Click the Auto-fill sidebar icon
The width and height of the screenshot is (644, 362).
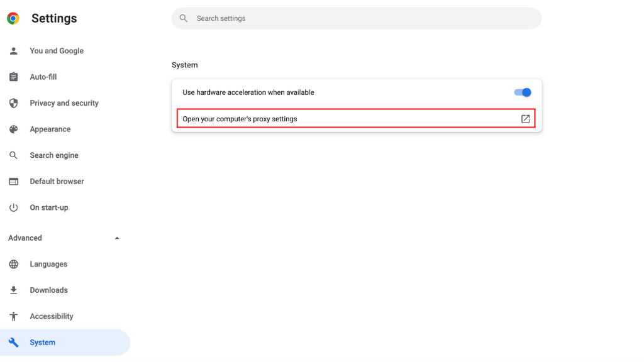coord(13,77)
